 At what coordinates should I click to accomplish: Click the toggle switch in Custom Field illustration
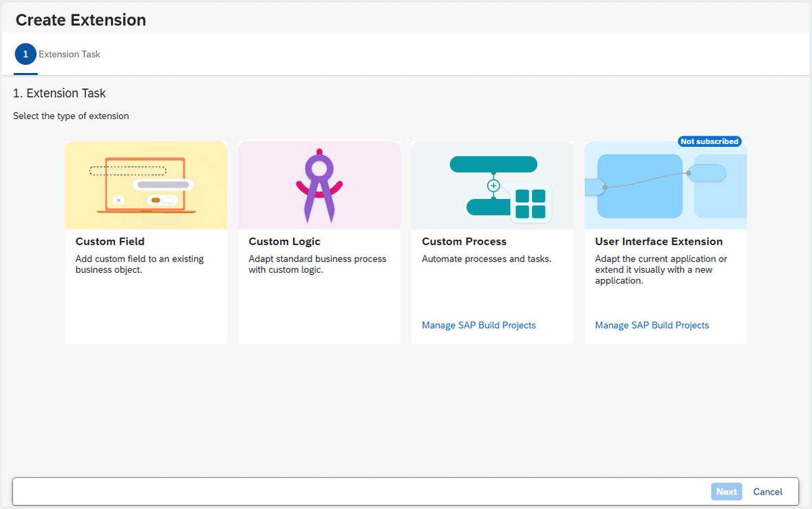(x=162, y=200)
